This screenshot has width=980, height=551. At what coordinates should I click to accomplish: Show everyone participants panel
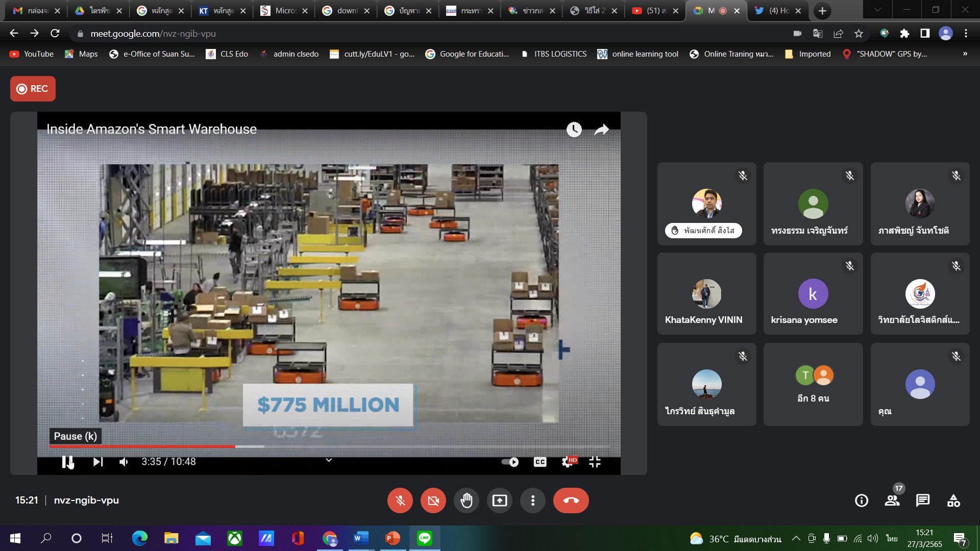[x=892, y=500]
